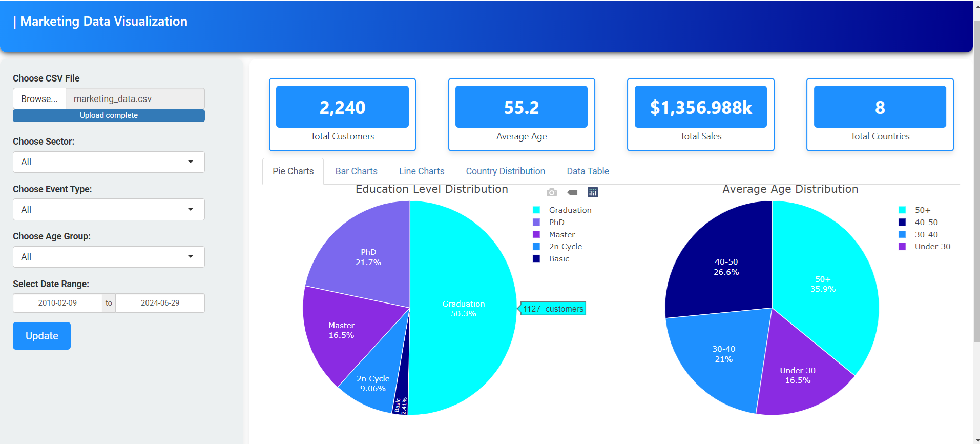Toggle PhD legend color swatch
This screenshot has width=980, height=444.
(x=536, y=222)
